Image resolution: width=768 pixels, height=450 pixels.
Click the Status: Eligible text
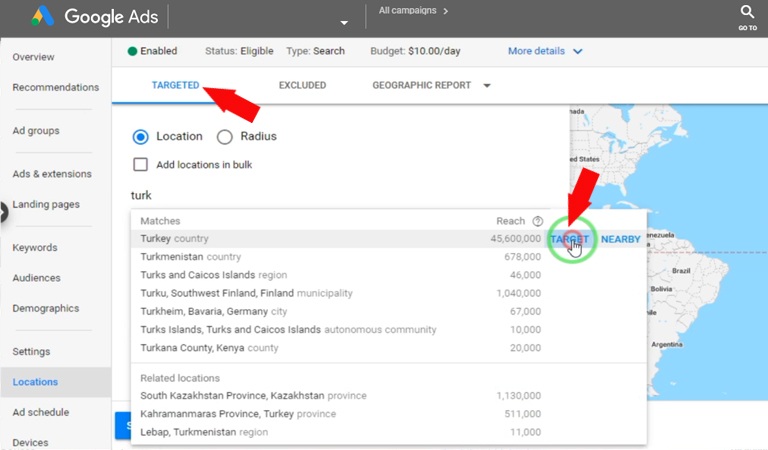[239, 51]
